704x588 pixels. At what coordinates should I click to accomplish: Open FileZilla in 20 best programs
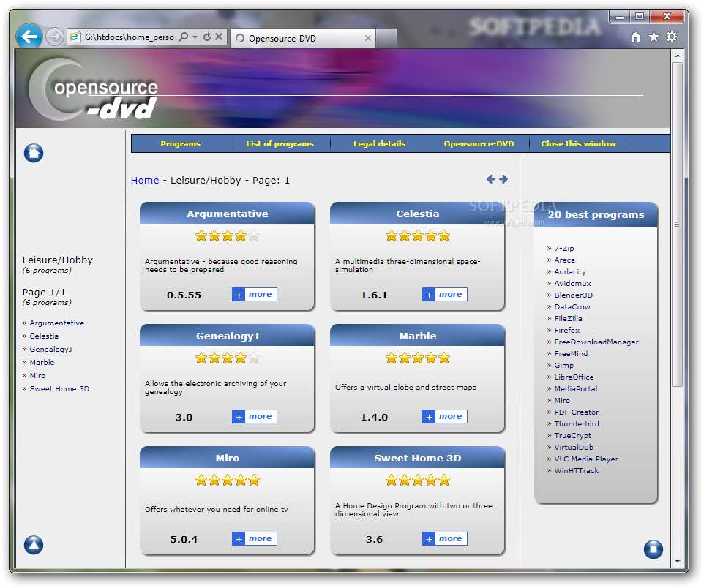[x=569, y=318]
